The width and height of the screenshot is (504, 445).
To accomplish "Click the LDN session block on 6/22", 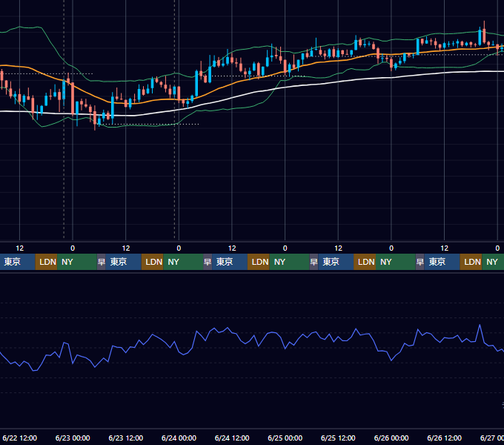I will point(46,262).
